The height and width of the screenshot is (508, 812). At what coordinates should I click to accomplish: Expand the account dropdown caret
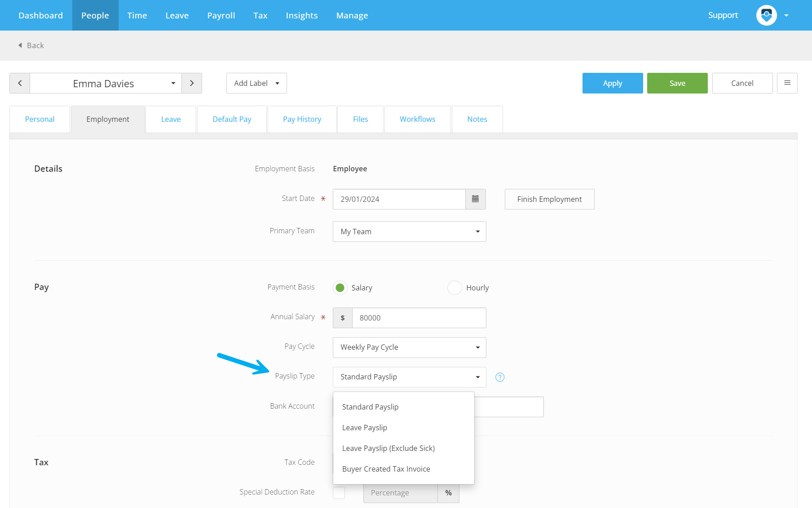point(786,16)
